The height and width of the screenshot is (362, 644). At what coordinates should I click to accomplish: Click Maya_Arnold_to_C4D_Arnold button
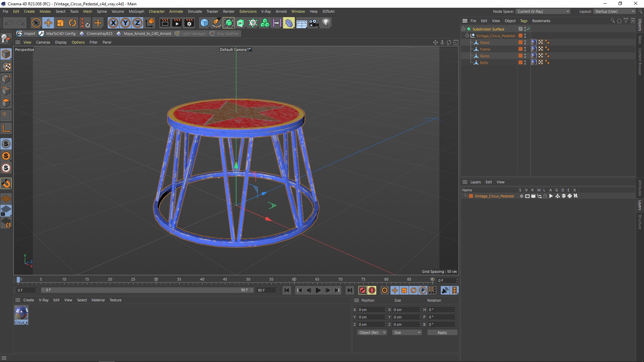pos(144,34)
